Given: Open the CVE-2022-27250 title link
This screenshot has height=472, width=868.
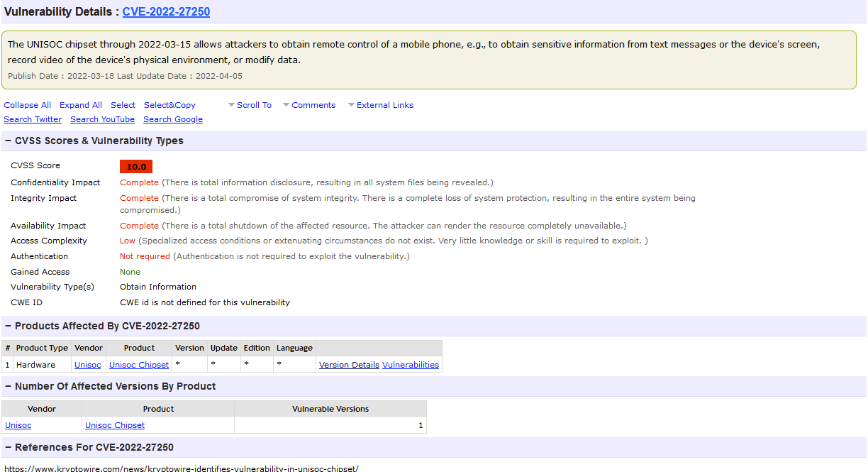Looking at the screenshot, I should coord(166,11).
